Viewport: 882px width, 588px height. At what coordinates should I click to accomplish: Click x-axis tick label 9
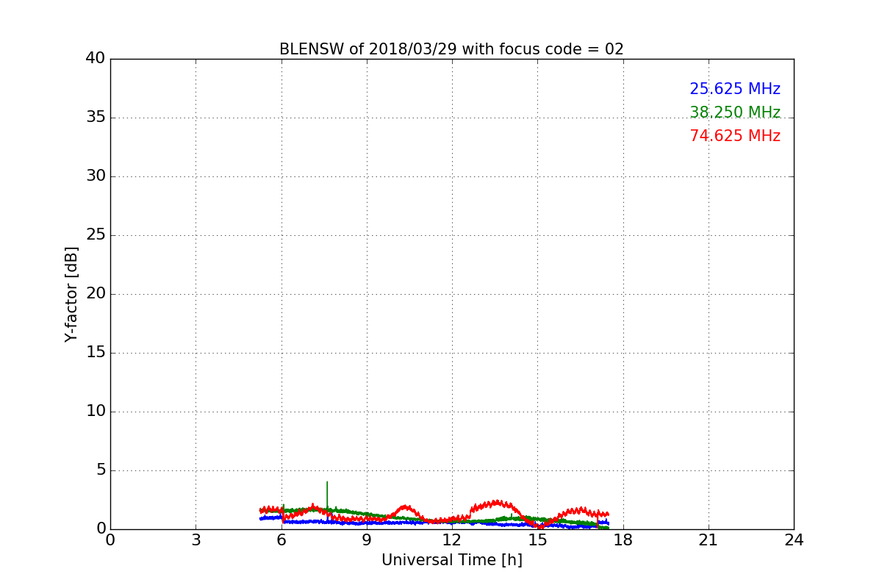[x=367, y=540]
